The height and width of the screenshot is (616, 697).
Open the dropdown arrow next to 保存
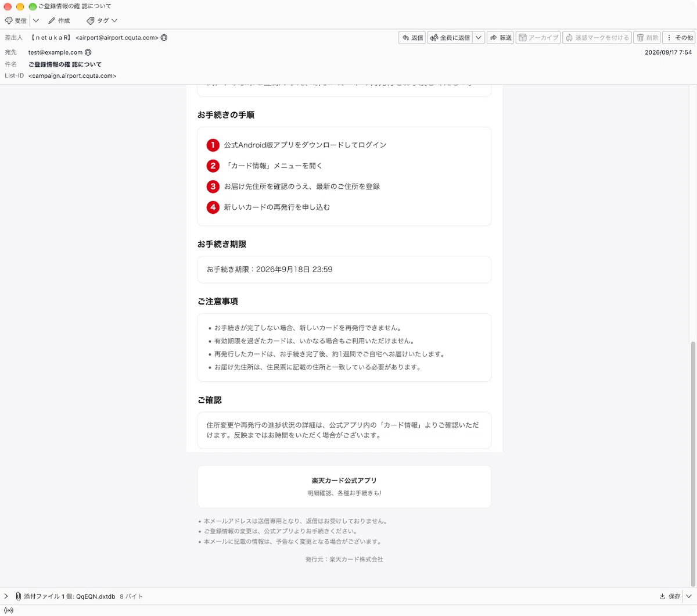(689, 596)
